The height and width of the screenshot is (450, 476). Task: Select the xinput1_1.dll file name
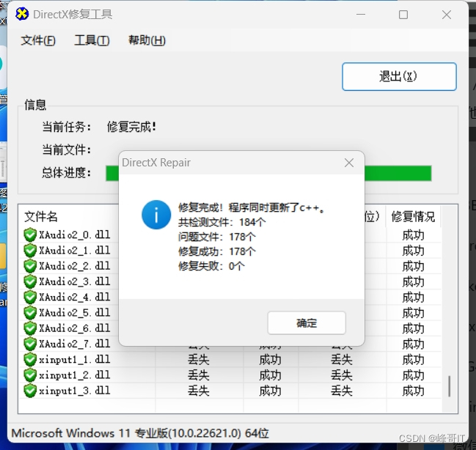(x=74, y=360)
